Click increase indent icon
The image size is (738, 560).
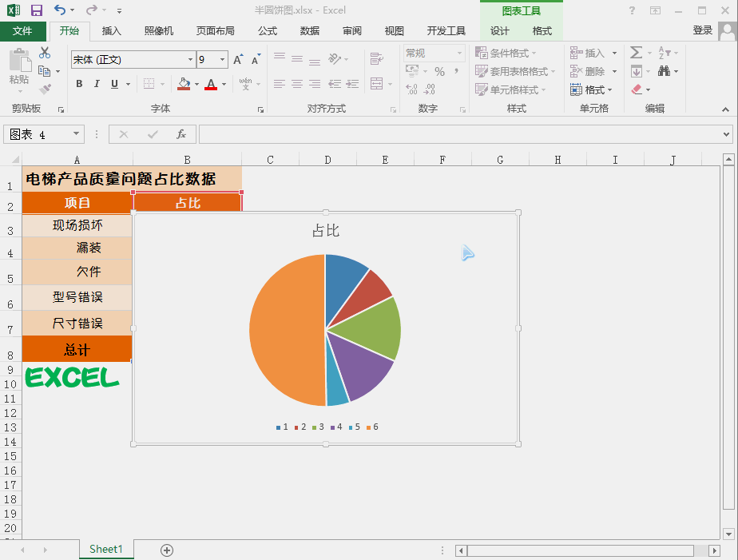tap(352, 84)
